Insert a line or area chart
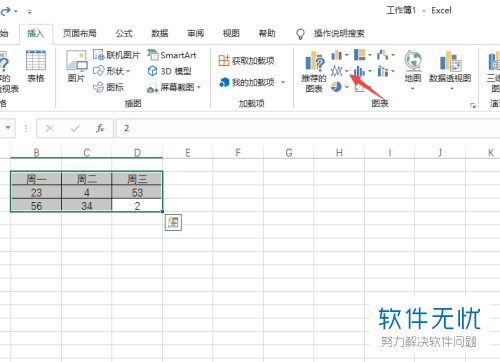Viewport: 500px width, 362px height. click(340, 71)
